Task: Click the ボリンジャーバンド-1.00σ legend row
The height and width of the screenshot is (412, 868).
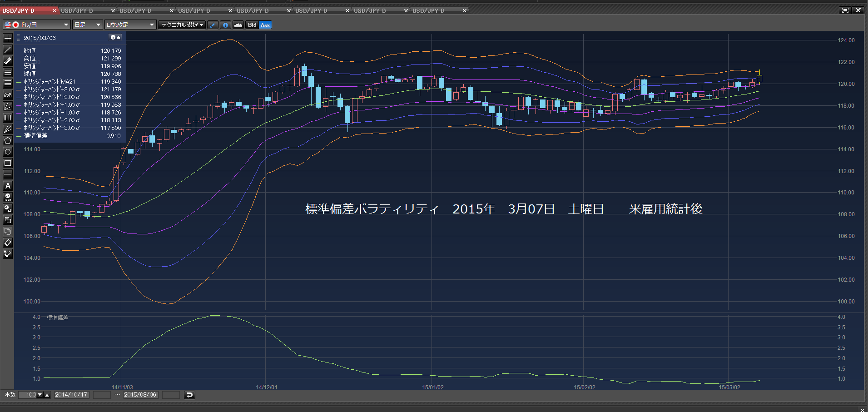Action: tap(69, 113)
